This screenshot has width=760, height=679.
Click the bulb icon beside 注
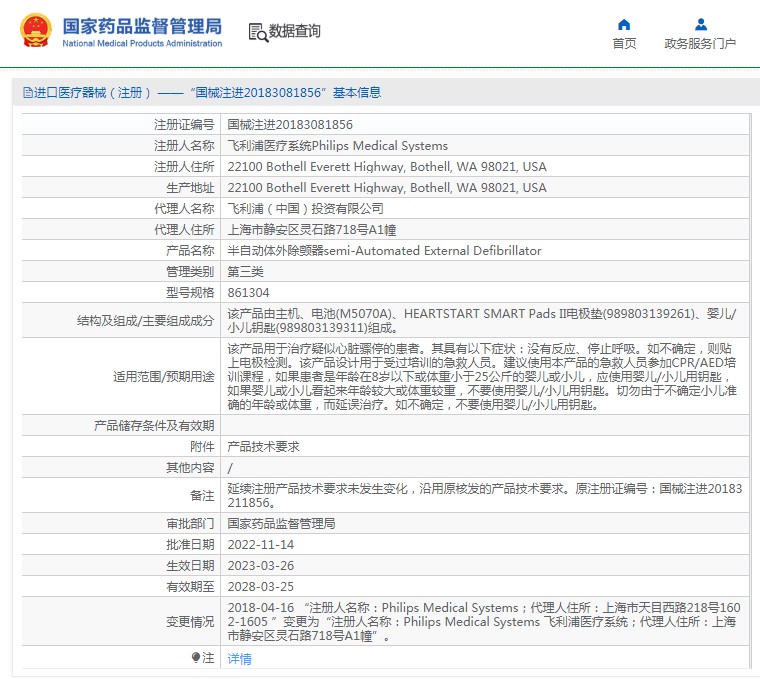click(196, 657)
